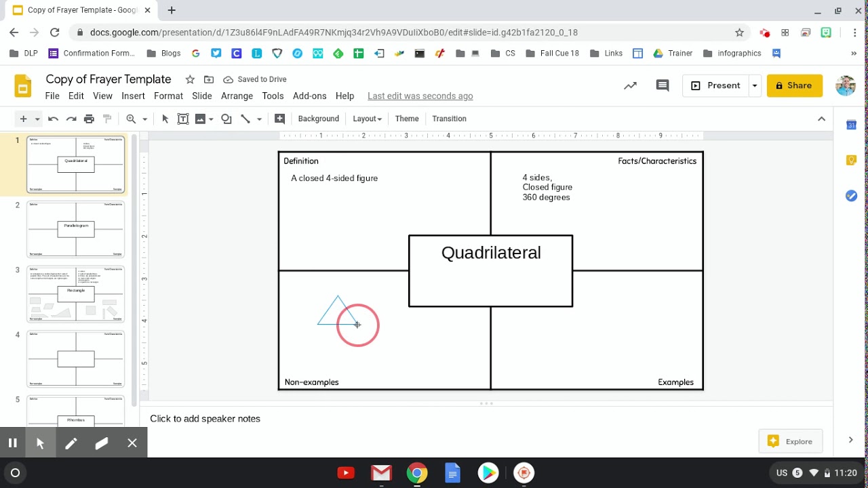The height and width of the screenshot is (488, 868).
Task: Star the presentation
Action: coord(190,79)
